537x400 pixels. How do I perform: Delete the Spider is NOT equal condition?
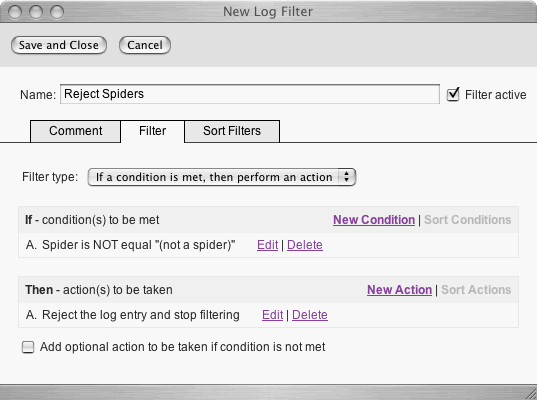(x=305, y=245)
